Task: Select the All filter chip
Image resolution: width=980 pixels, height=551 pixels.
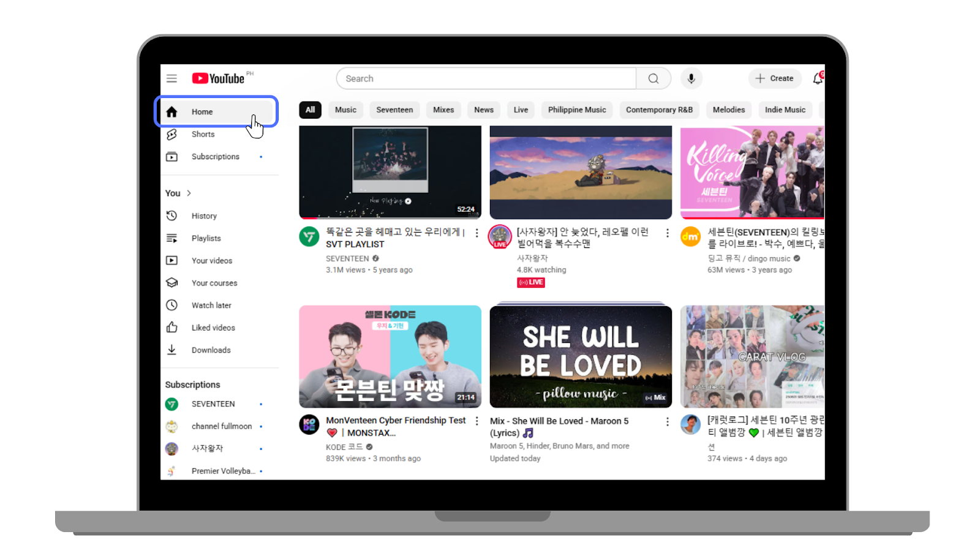Action: pos(310,110)
